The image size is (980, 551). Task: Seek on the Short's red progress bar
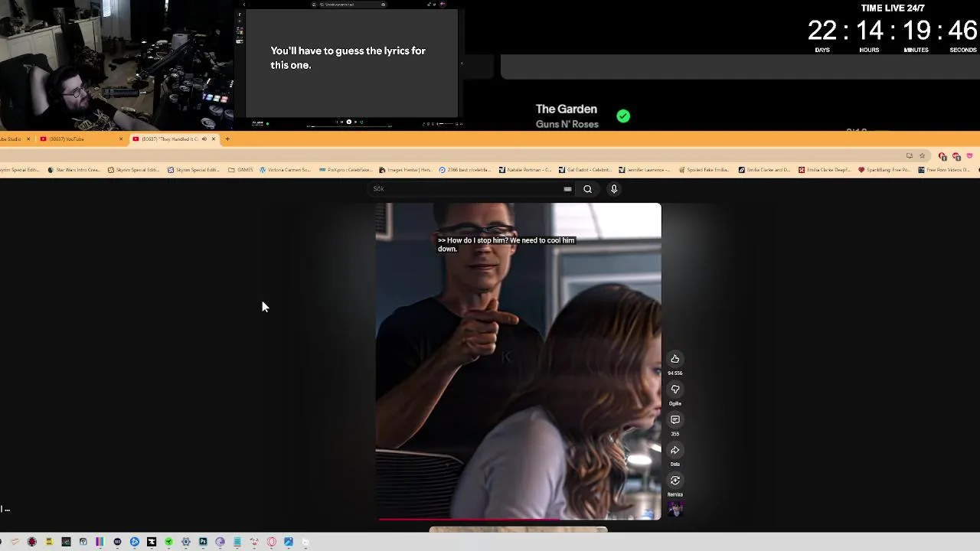tap(518, 520)
